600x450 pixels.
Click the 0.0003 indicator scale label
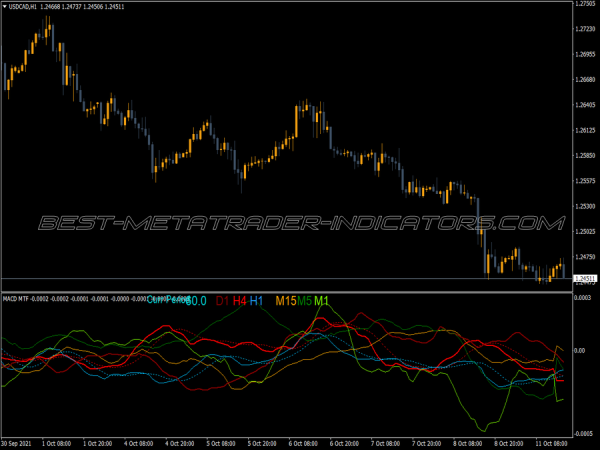[x=582, y=298]
